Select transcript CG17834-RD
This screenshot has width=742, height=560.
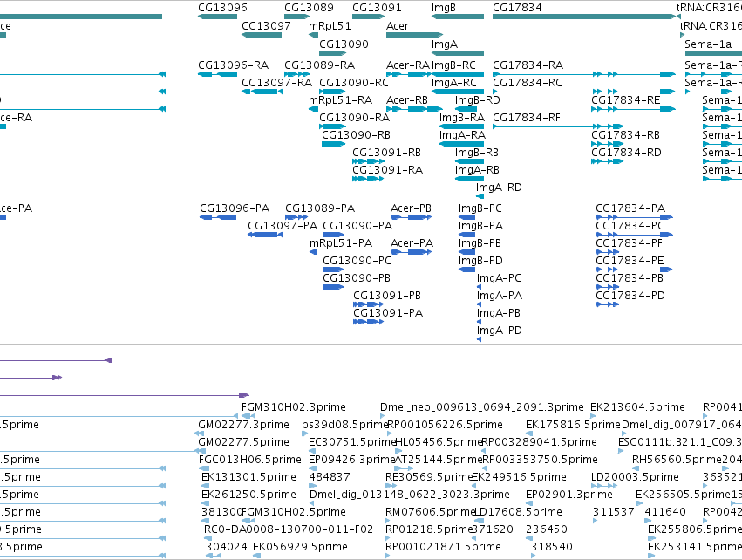626,153
